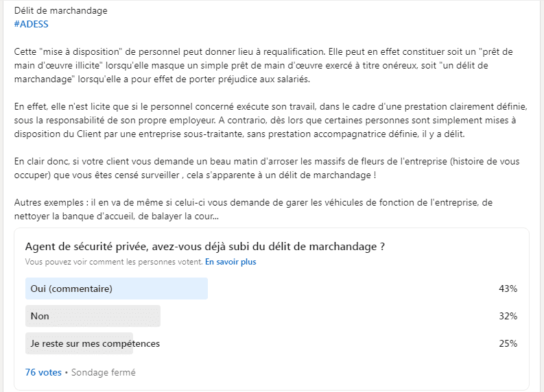Image resolution: width=544 pixels, height=392 pixels.
Task: Click the paragraph starting "En clair donc"
Action: [267, 168]
